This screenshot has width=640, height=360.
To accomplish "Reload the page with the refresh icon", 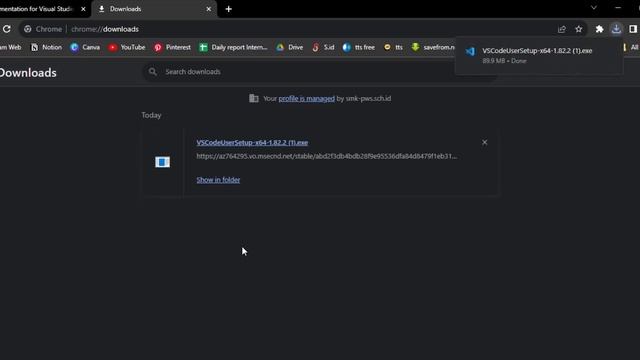I will tap(7, 29).
